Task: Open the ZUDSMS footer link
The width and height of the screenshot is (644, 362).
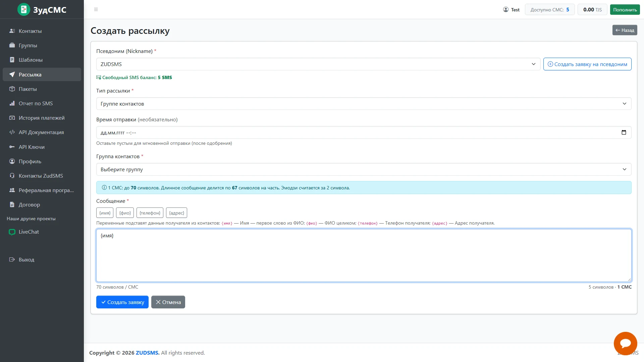Action: pos(148,353)
